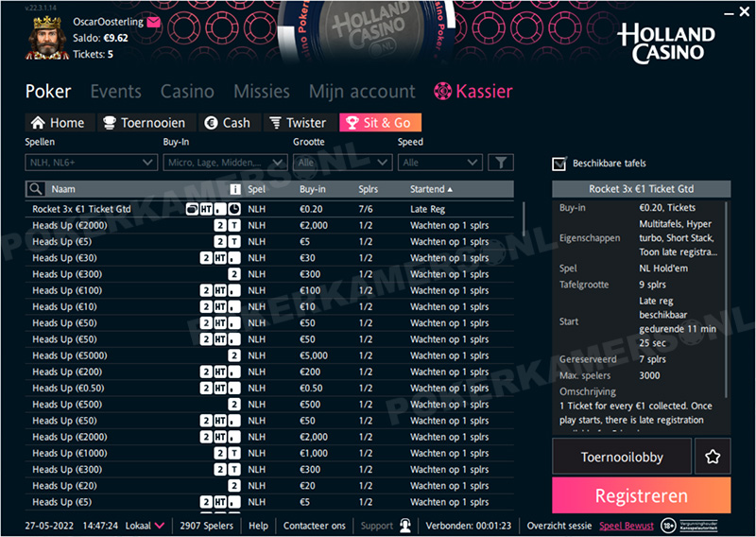This screenshot has height=537, width=756.
Task: Select the Heads Up (€5000) tournament name
Action: 69,355
